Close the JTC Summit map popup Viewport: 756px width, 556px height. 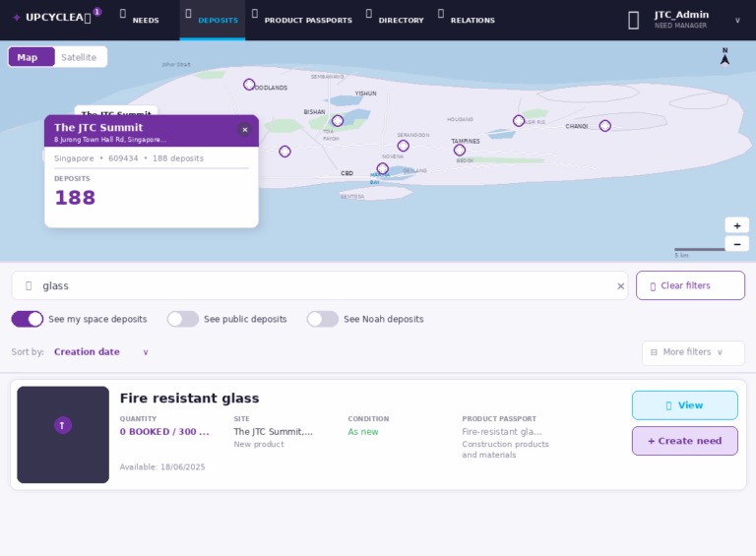point(245,130)
